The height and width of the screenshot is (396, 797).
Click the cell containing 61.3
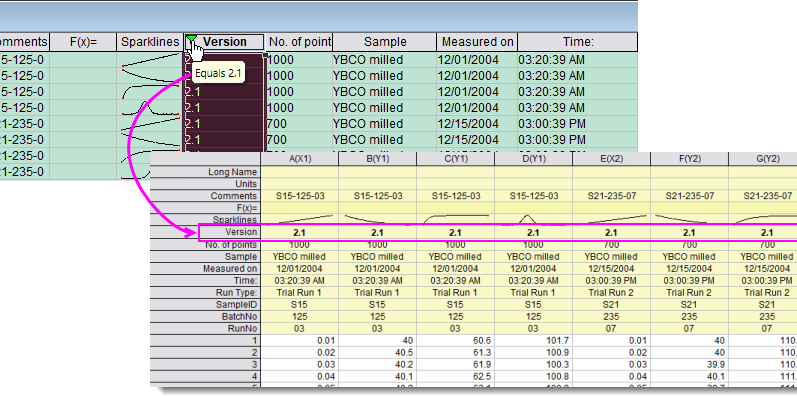(x=455, y=353)
